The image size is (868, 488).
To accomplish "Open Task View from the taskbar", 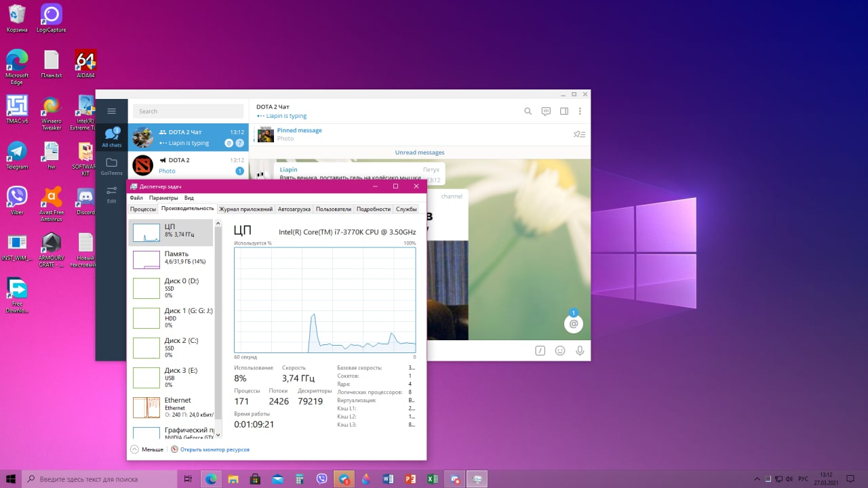I will pyautogui.click(x=189, y=479).
